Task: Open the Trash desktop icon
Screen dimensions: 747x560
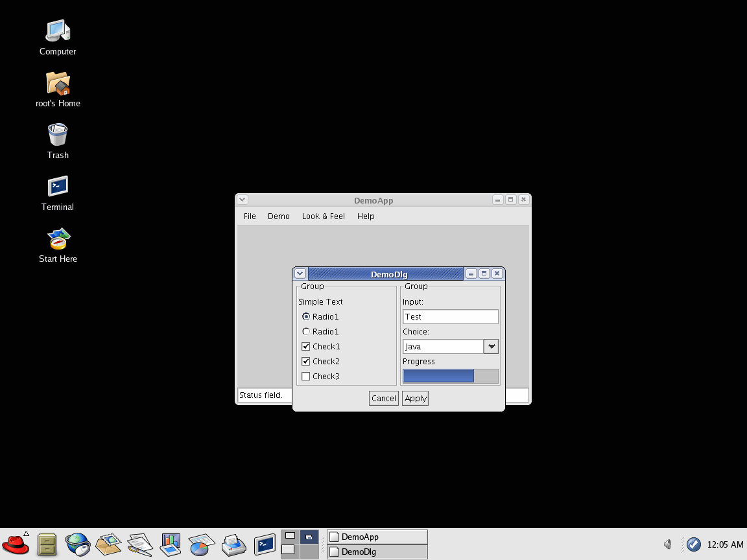Action: point(58,135)
